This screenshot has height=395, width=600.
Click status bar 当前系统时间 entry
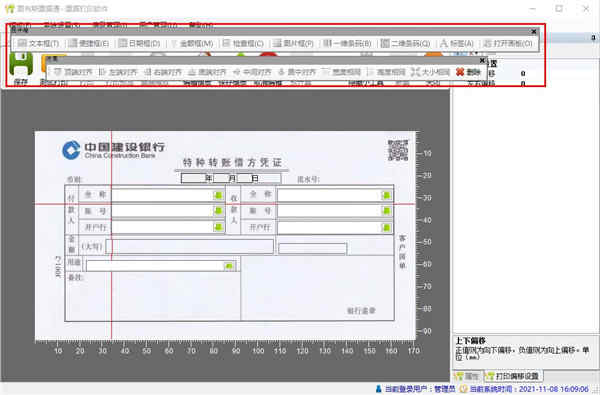pyautogui.click(x=524, y=389)
